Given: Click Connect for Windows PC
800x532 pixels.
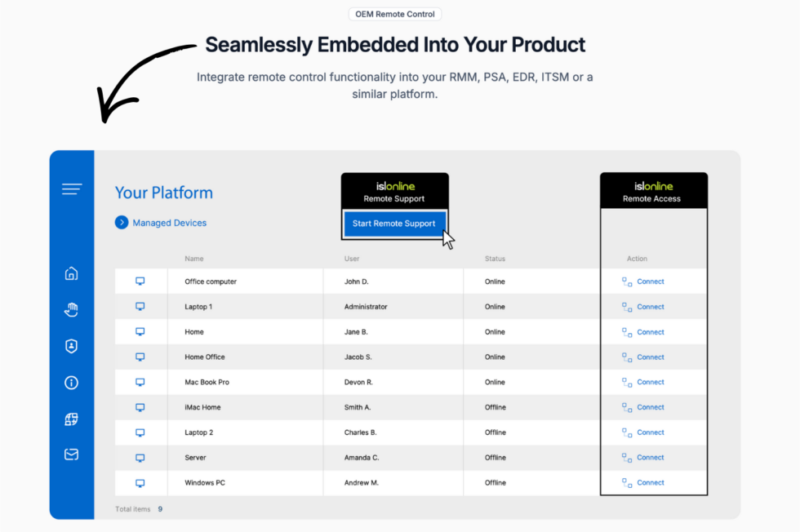Looking at the screenshot, I should 651,482.
